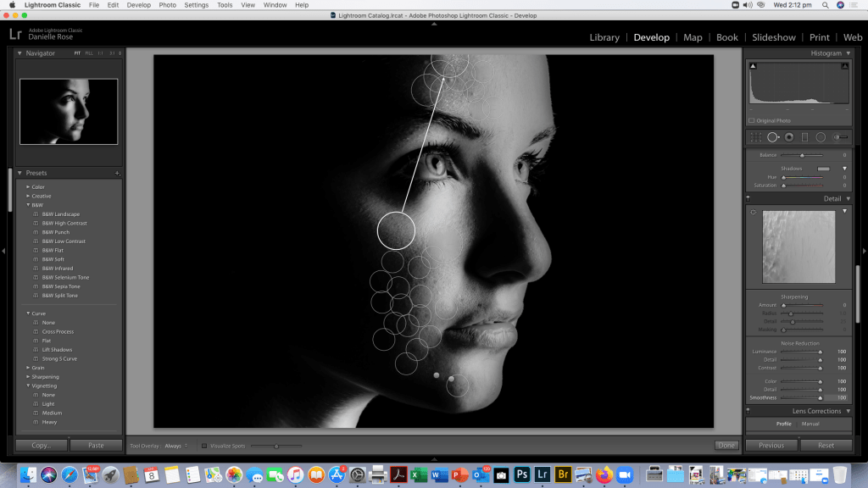This screenshot has height=488, width=868.
Task: Choose the Graduated Filter tool
Action: pos(804,137)
